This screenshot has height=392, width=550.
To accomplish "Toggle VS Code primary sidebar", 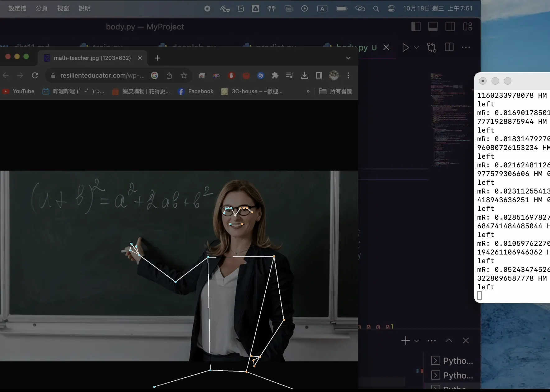I will pyautogui.click(x=416, y=26).
